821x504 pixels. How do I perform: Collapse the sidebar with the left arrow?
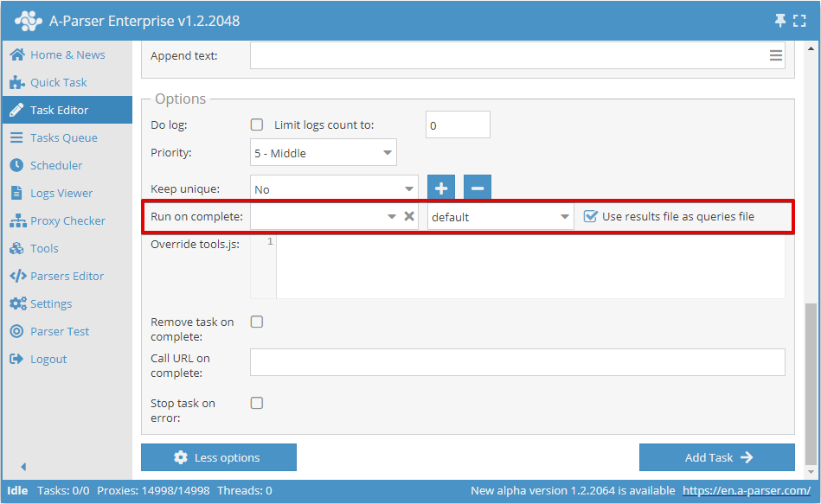point(23,467)
